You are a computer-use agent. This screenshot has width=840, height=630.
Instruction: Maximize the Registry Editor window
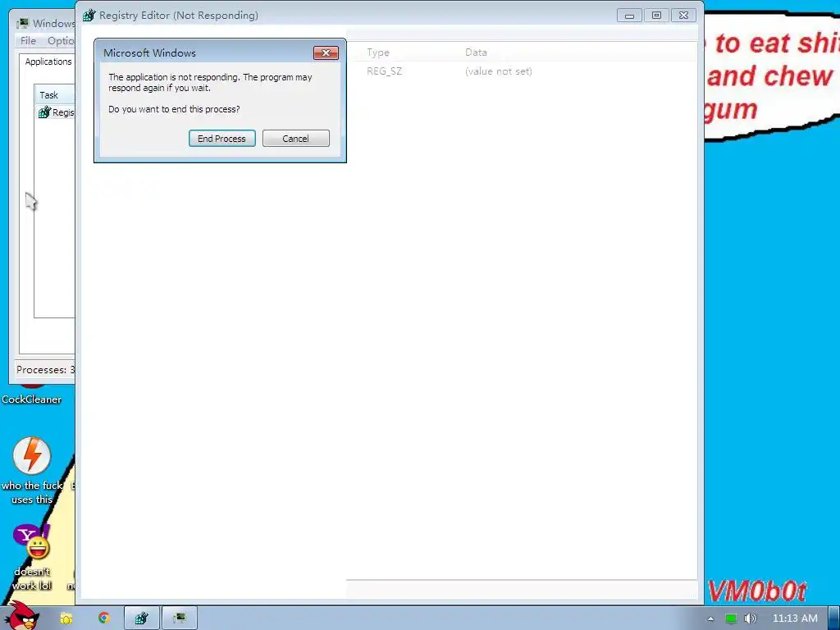point(656,16)
